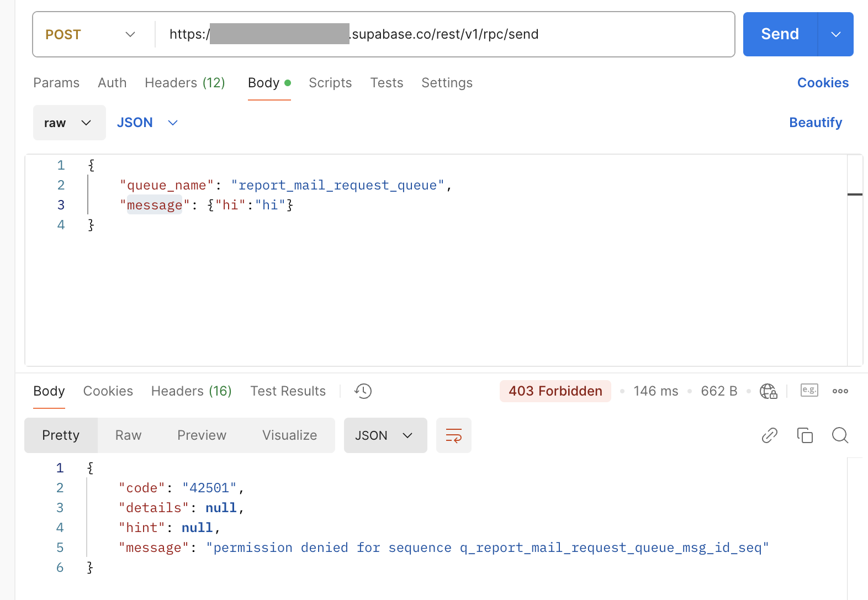Open the Cookies link

click(822, 83)
